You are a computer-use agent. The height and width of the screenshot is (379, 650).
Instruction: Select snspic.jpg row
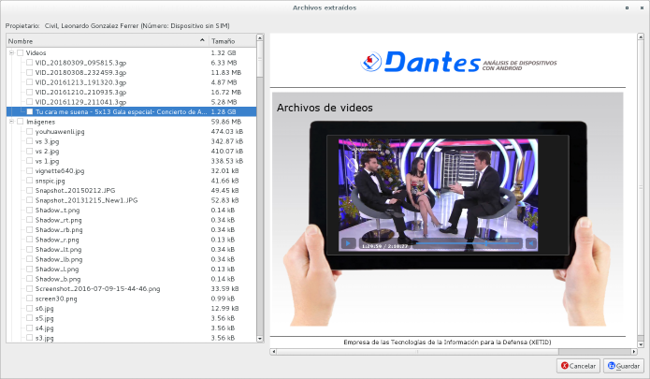(x=131, y=181)
